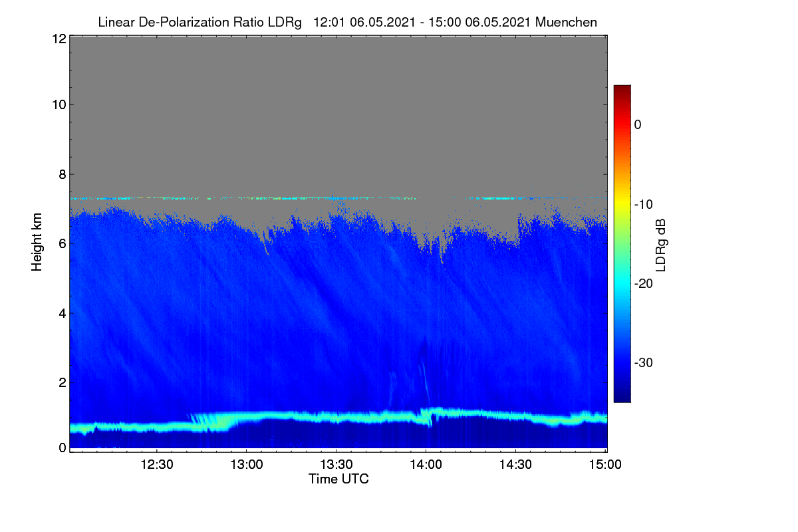
Task: Click the colorbar tick label "-20"
Action: [644, 283]
